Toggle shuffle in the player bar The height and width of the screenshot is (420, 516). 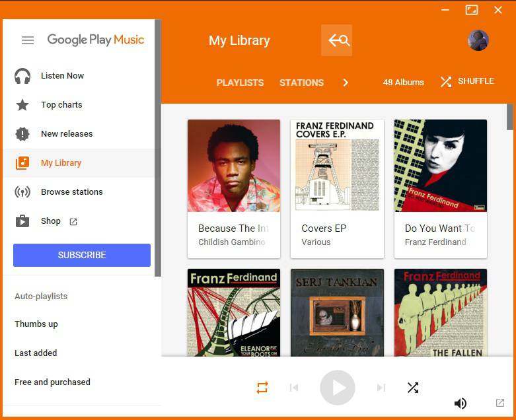(x=413, y=388)
